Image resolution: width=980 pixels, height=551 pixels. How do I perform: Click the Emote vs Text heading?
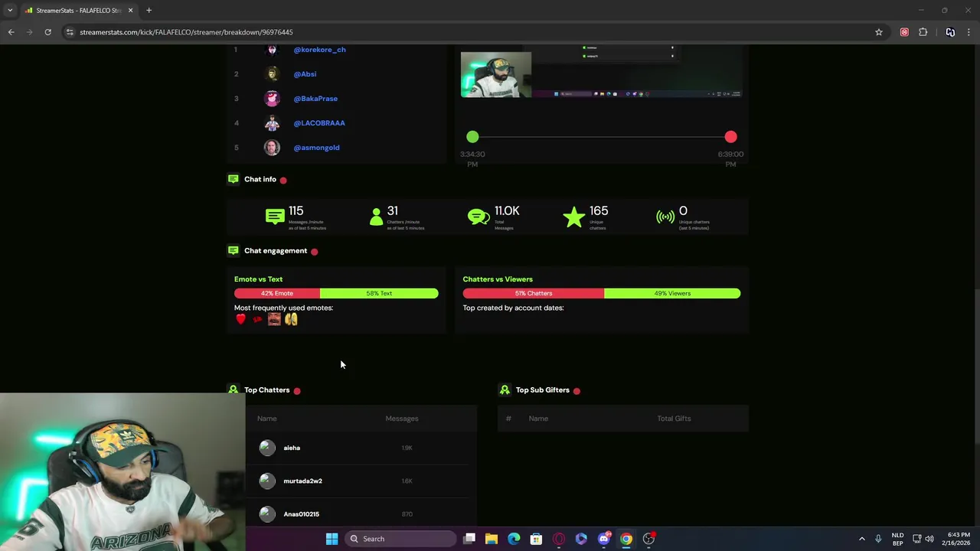pyautogui.click(x=258, y=279)
